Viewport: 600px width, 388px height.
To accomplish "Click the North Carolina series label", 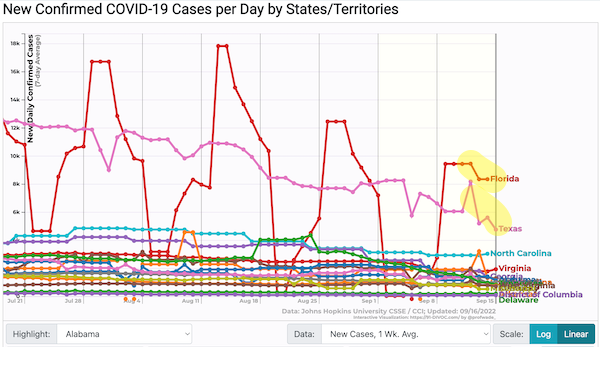I will [x=520, y=253].
